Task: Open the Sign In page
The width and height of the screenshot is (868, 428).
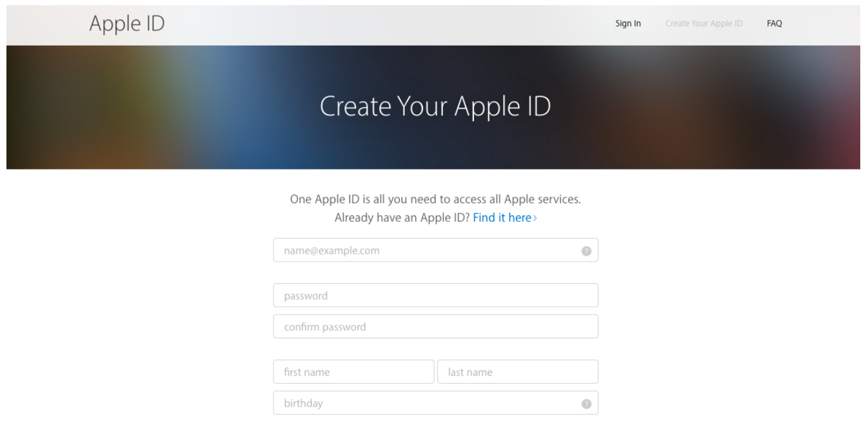Action: pyautogui.click(x=629, y=24)
